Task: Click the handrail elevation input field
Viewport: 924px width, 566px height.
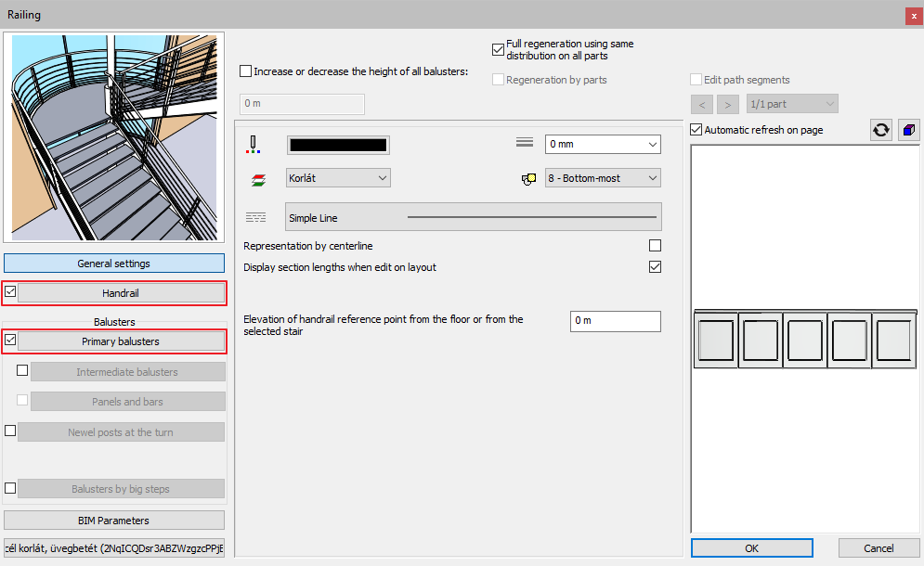Action: (615, 321)
